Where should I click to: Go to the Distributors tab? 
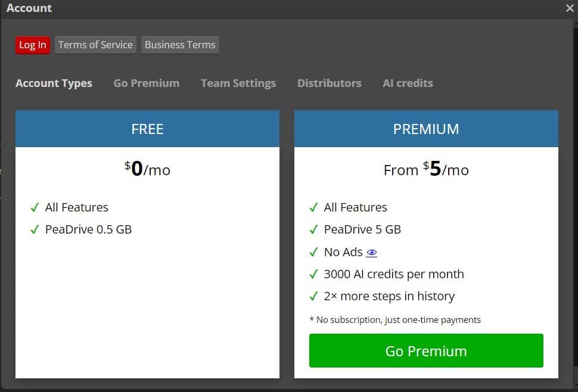click(x=329, y=83)
